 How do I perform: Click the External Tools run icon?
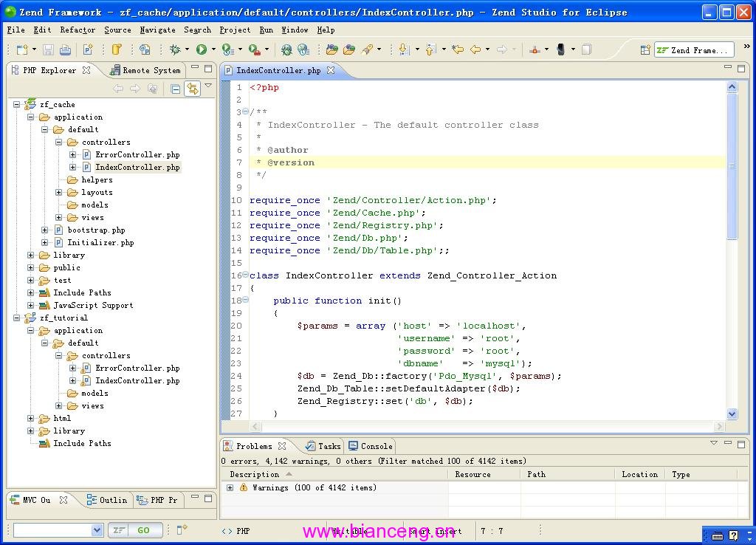pos(254,49)
